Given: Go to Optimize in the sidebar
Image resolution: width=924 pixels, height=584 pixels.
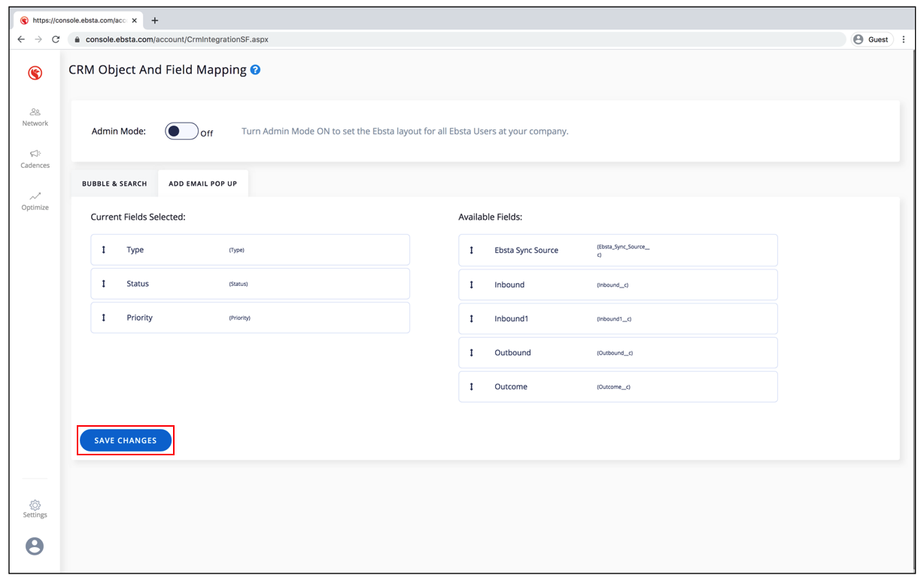Looking at the screenshot, I should (x=35, y=201).
